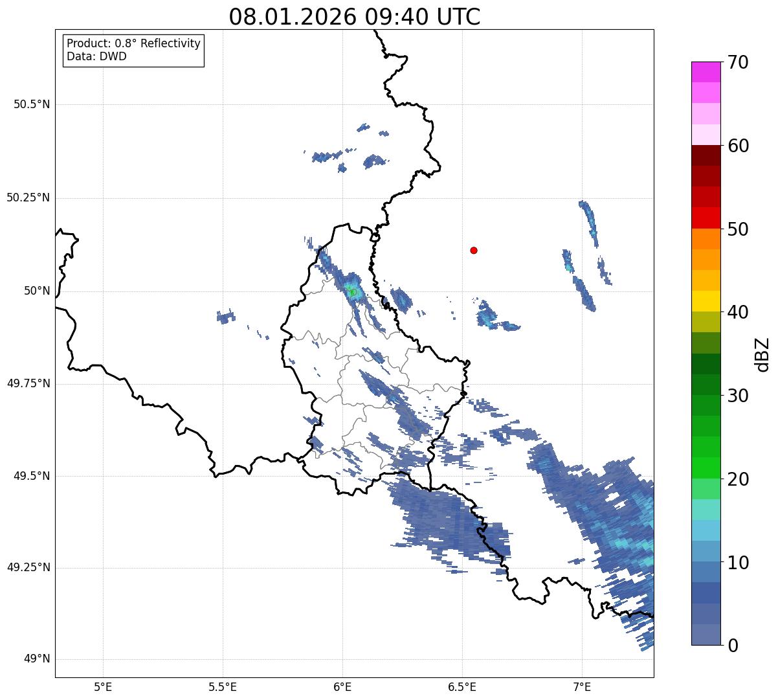Click the turquoise colorbar segment near 16 dBZ
This screenshot has width=778, height=700.
coord(706,510)
